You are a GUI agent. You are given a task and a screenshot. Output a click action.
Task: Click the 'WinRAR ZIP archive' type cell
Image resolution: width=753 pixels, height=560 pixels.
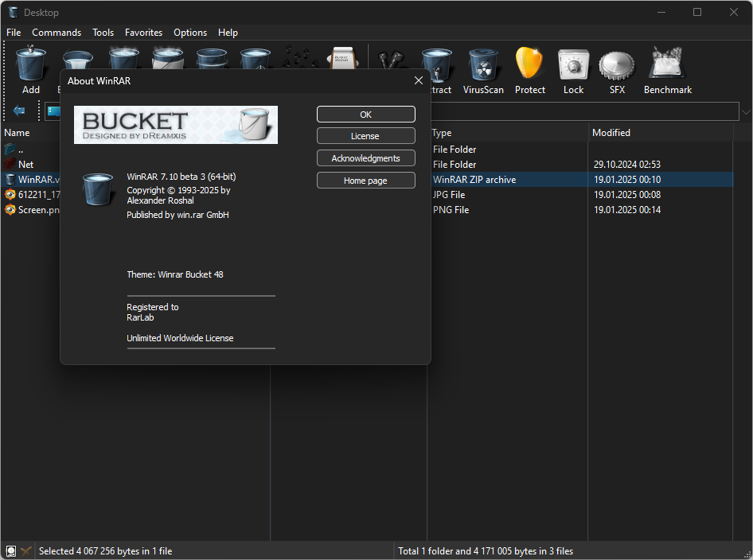coord(474,180)
